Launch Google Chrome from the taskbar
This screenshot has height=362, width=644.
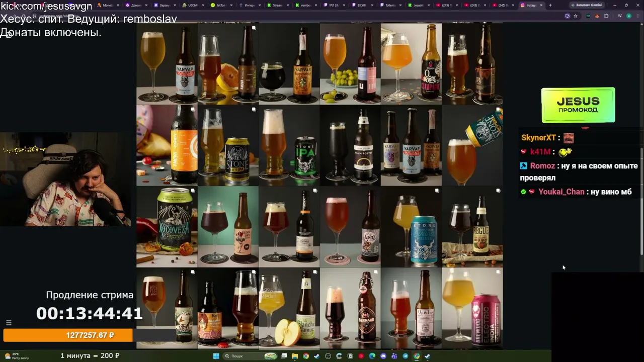306,356
